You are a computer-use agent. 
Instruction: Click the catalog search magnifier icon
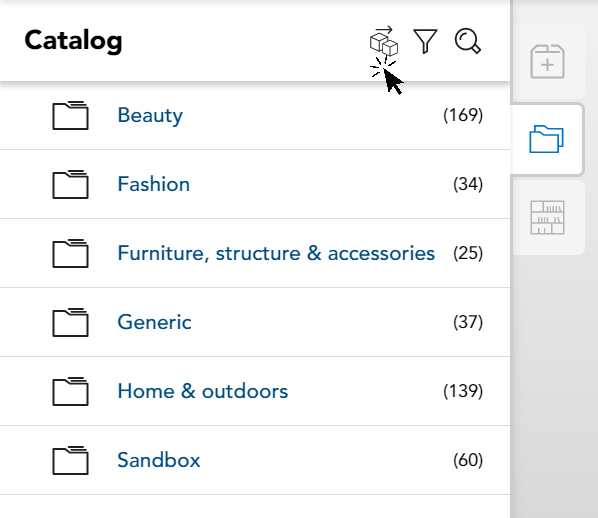468,41
